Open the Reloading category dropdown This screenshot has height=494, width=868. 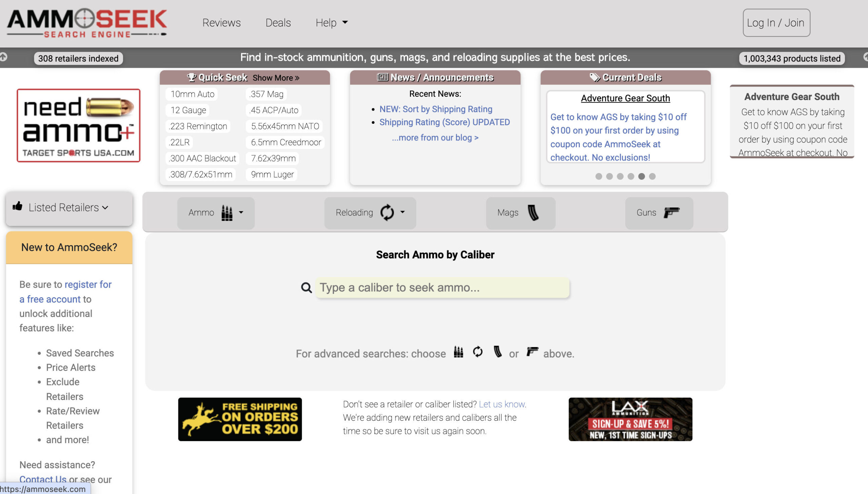(370, 213)
